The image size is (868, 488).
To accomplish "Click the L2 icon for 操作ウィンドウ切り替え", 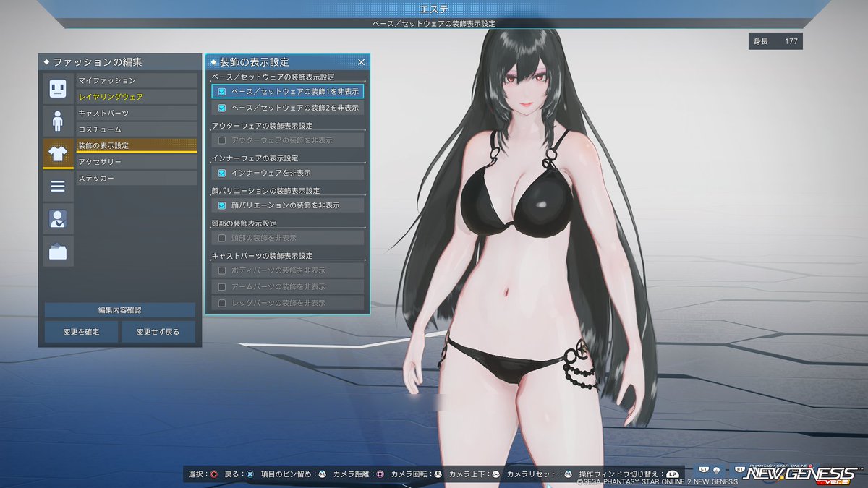I will pos(673,474).
